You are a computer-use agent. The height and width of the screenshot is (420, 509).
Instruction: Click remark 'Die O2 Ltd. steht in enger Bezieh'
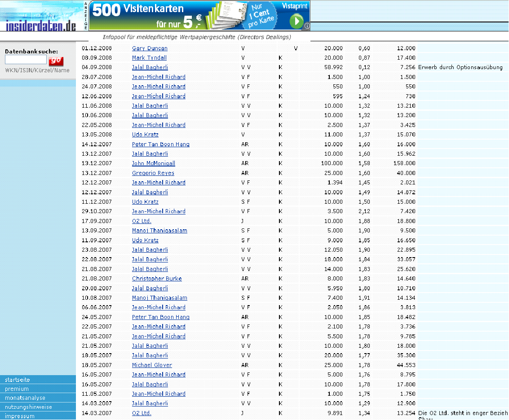(463, 413)
